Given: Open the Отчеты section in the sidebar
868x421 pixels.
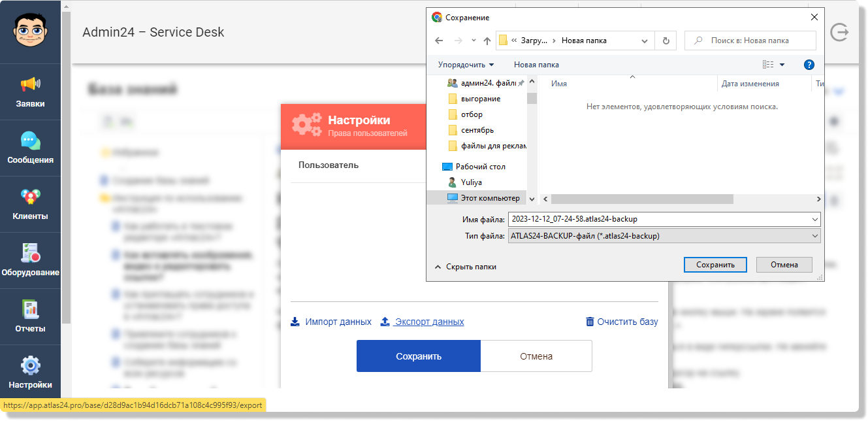Looking at the screenshot, I should click(30, 317).
